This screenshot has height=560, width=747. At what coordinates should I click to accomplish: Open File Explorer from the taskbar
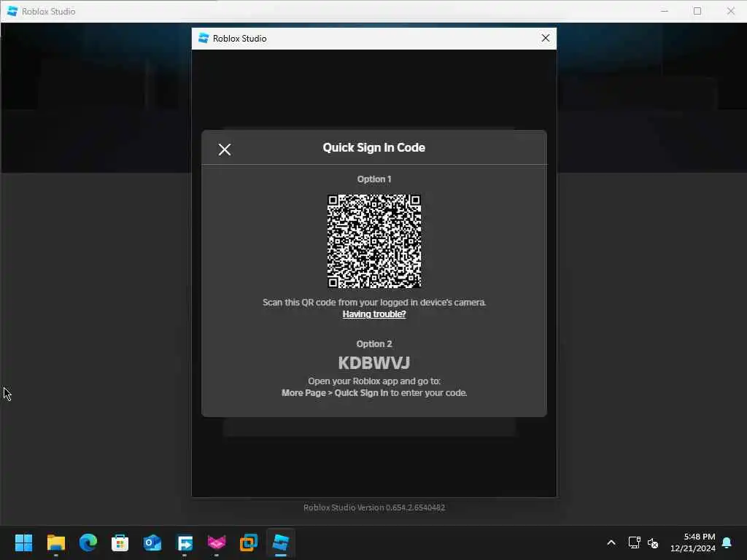pos(56,542)
